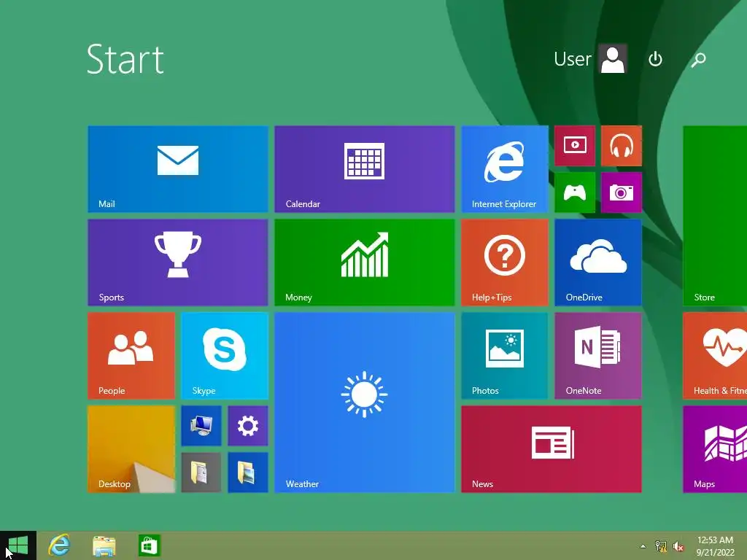Click the network status tray icon
747x560 pixels.
[661, 546]
